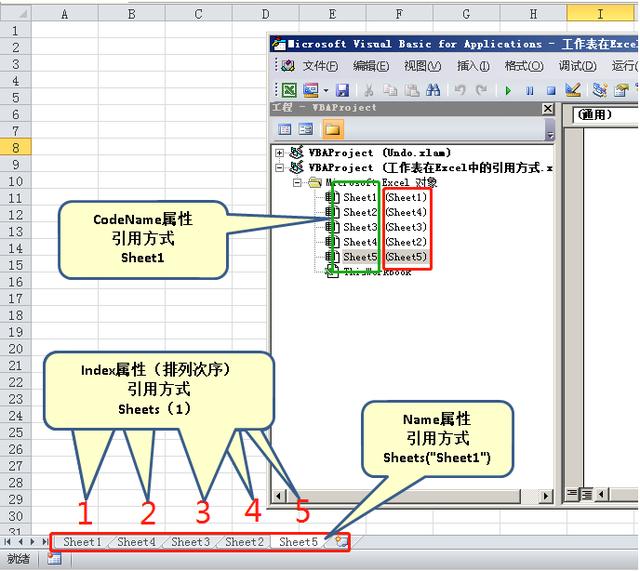The image size is (640, 571).
Task: Go to first sheet navigation arrow
Action: pos(7,542)
